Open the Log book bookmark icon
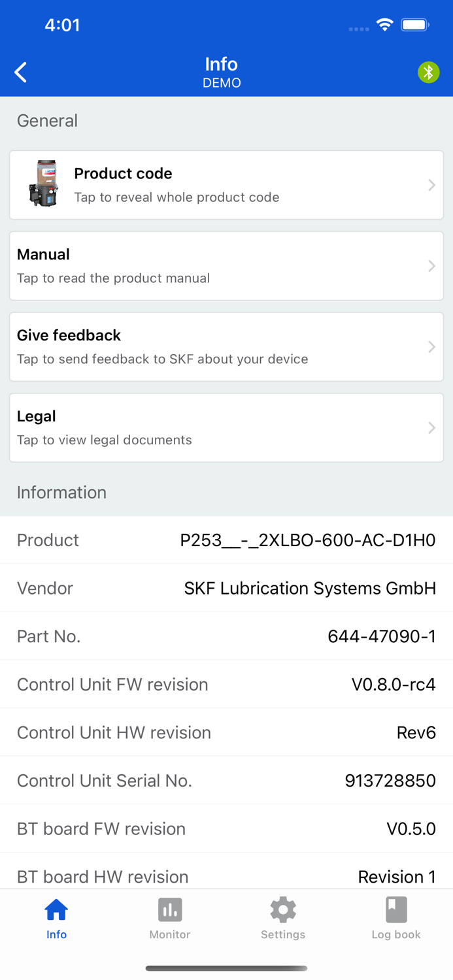This screenshot has height=980, width=453. (396, 909)
